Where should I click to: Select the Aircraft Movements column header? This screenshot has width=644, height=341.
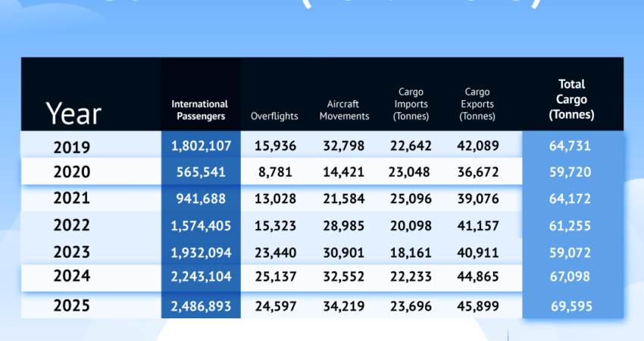(344, 110)
